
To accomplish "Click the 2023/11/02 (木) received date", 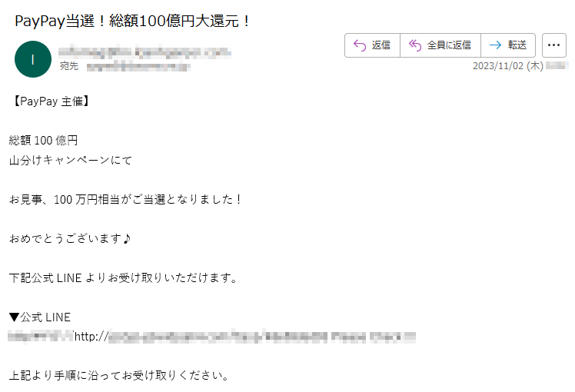I will click(508, 66).
